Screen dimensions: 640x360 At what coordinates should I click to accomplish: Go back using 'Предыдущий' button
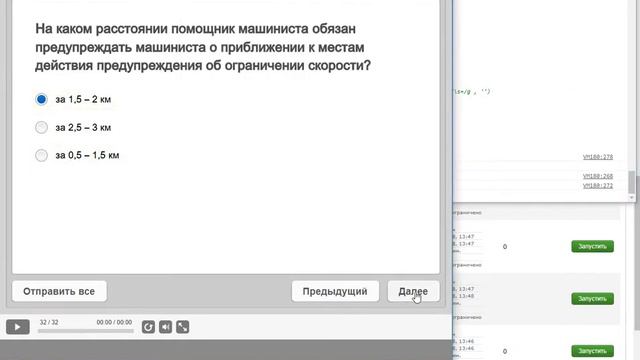click(335, 291)
